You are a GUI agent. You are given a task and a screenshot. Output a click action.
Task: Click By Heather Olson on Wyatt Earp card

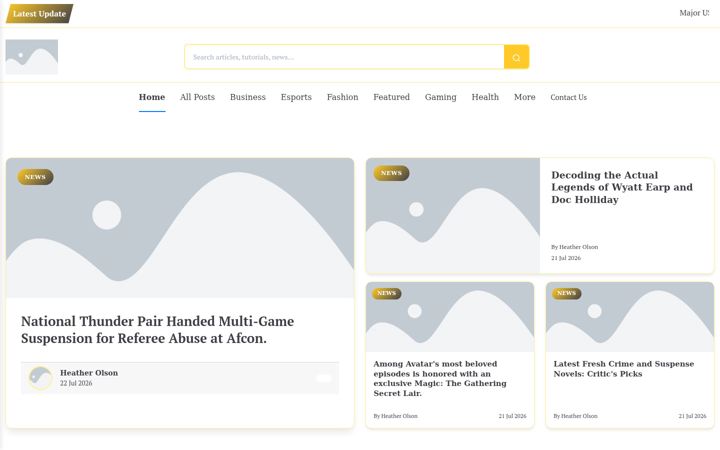[x=574, y=247]
